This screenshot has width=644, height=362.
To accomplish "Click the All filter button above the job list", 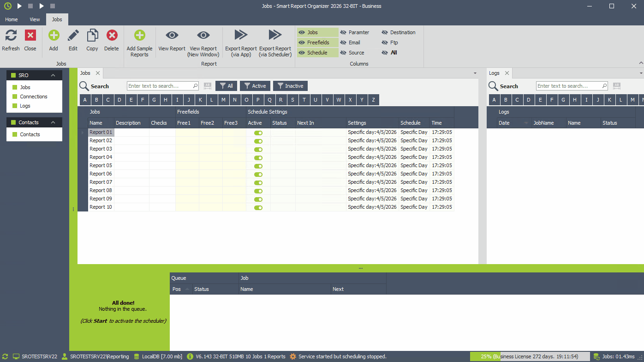I will [x=226, y=86].
